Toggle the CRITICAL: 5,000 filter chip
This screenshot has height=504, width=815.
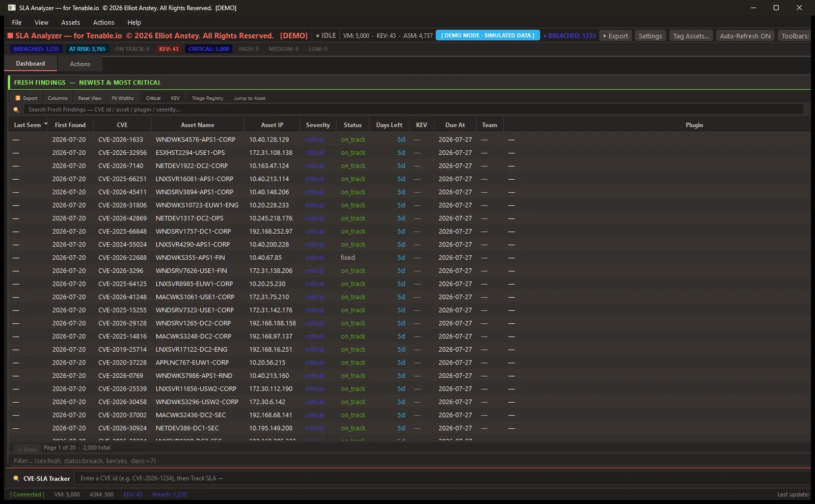tap(209, 49)
